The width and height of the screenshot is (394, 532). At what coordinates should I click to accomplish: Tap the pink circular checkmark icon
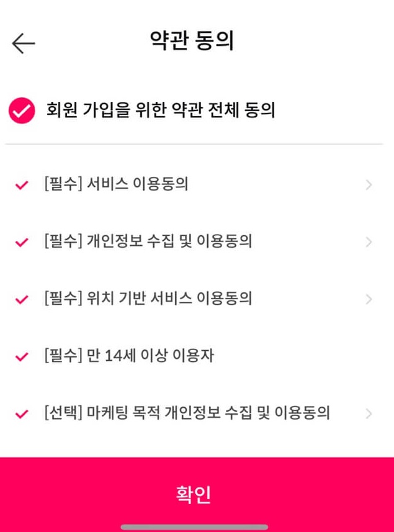(x=20, y=109)
